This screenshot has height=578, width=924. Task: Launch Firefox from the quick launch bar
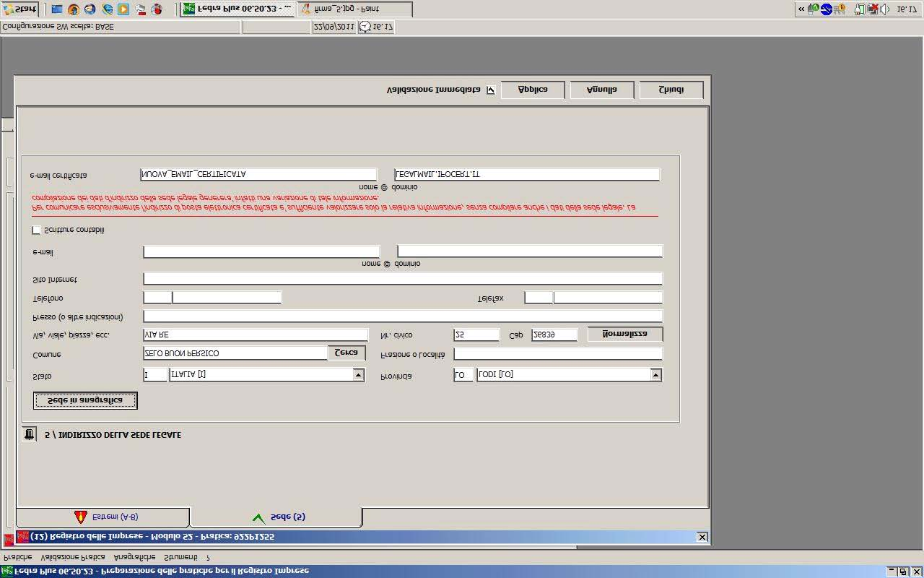74,9
